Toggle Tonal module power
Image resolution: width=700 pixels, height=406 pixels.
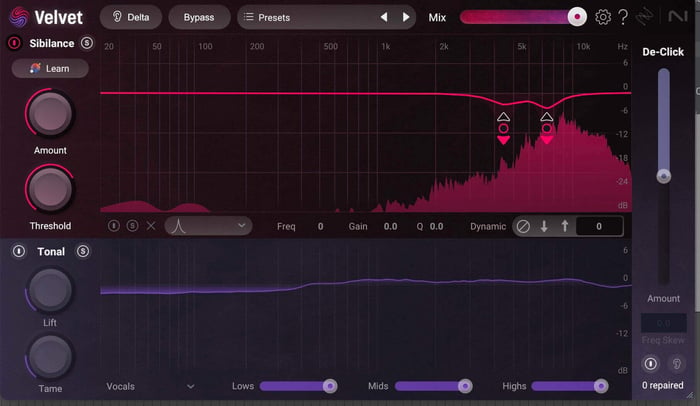click(19, 251)
